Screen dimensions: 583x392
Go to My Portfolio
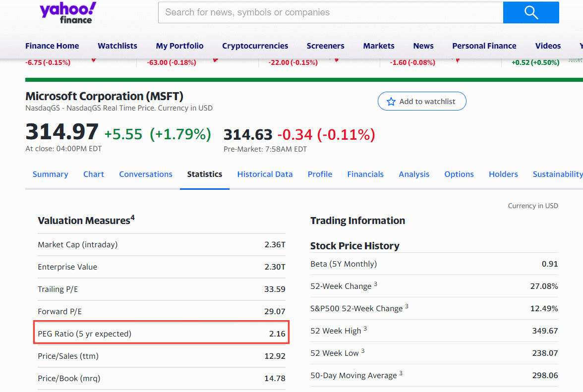tap(179, 46)
